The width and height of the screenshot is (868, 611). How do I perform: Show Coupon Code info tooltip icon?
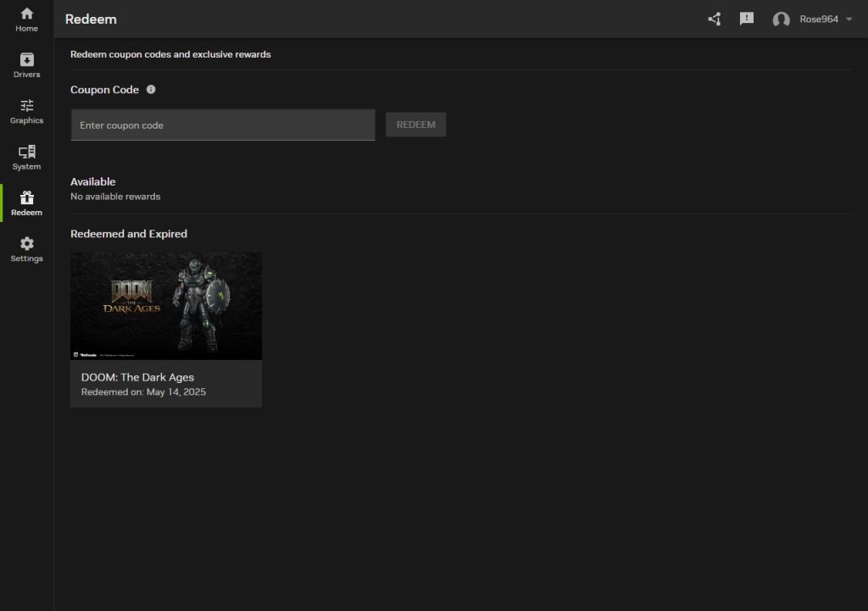pos(151,90)
